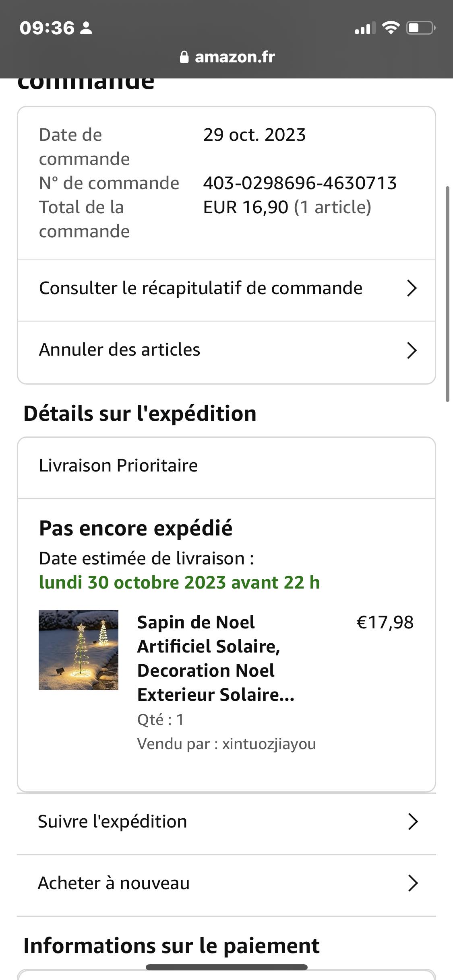Tap chevron beside Acheter à nouveau

coord(413,883)
